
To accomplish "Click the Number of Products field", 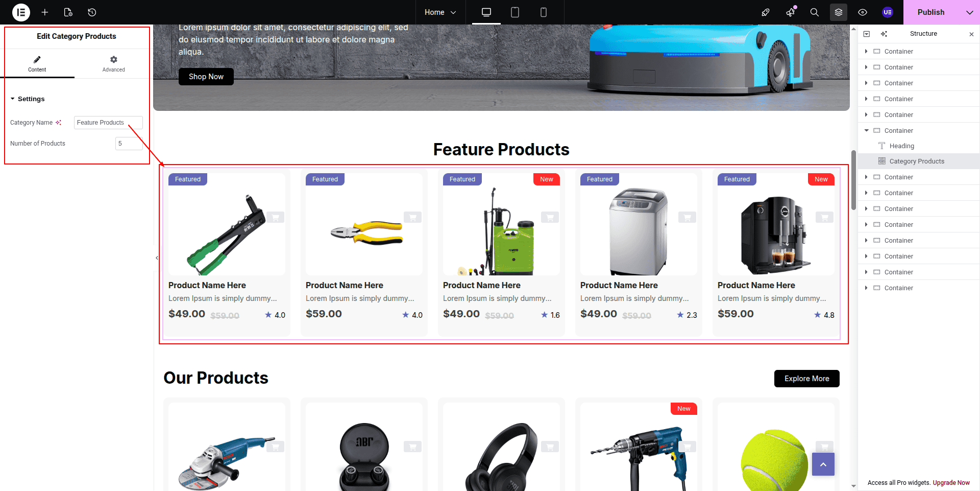I will (129, 144).
